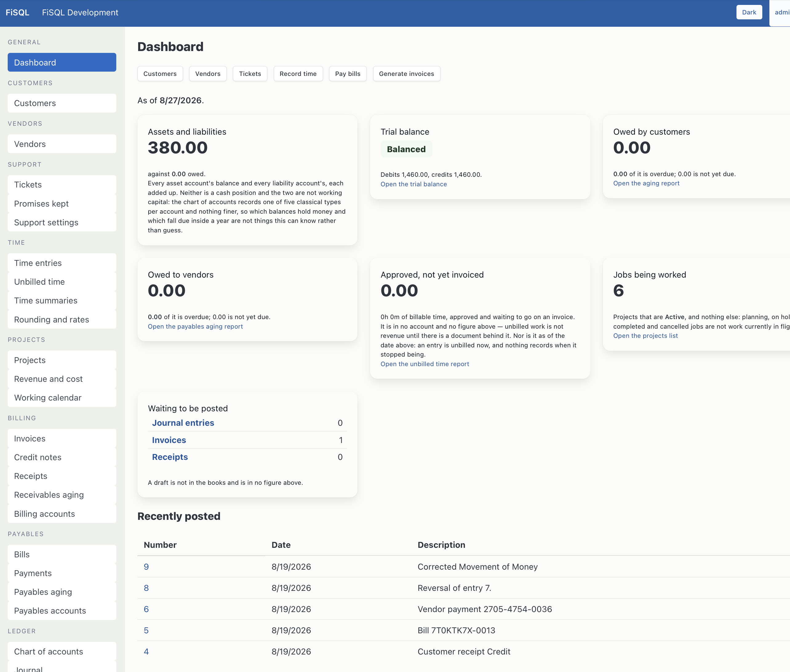This screenshot has height=672, width=790.
Task: Open Billing accounts page
Action: [62, 514]
